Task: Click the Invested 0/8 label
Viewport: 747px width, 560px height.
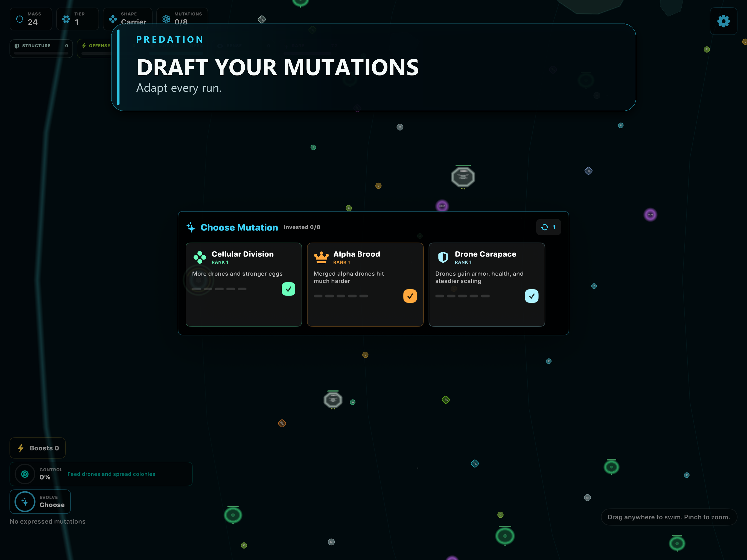Action: (x=302, y=227)
